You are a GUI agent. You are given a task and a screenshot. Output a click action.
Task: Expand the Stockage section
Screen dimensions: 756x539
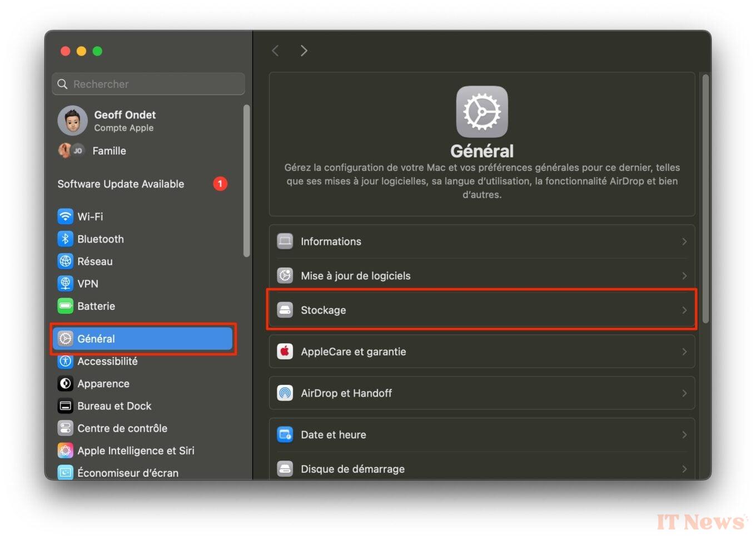(x=481, y=310)
